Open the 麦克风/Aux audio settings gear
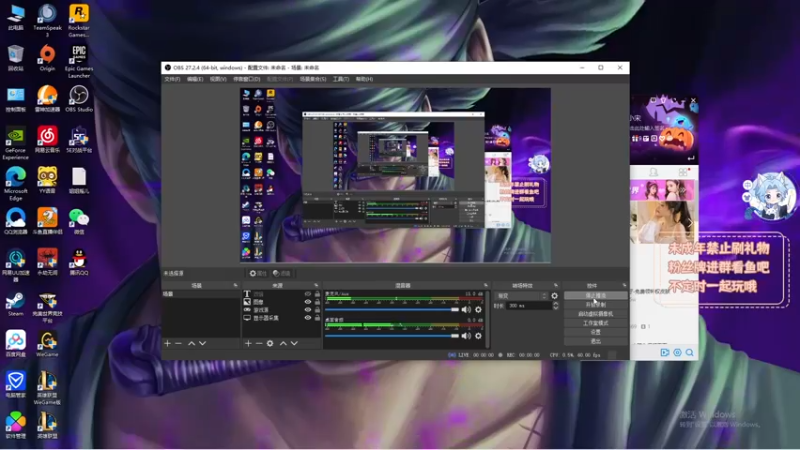800x450 pixels. coord(478,309)
